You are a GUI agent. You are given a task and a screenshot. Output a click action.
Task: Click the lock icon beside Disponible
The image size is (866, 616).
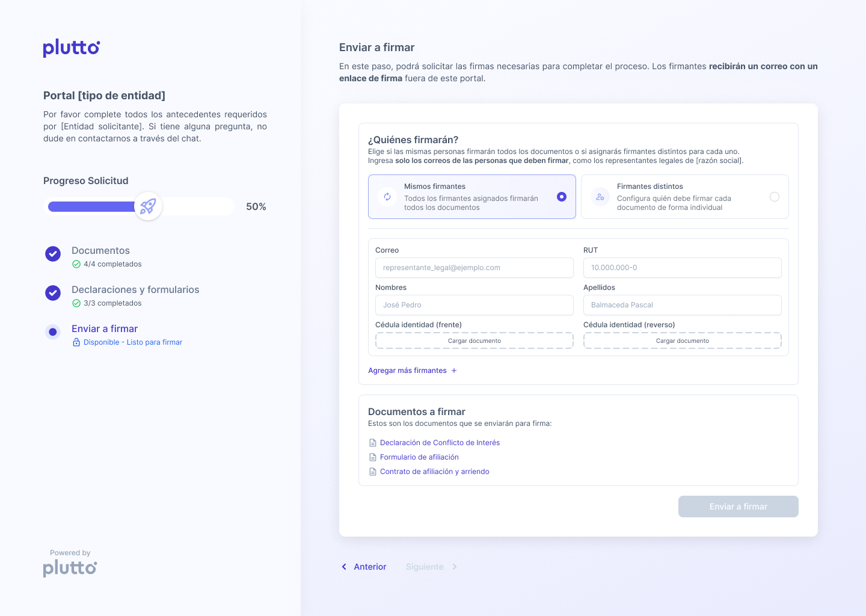click(x=76, y=342)
